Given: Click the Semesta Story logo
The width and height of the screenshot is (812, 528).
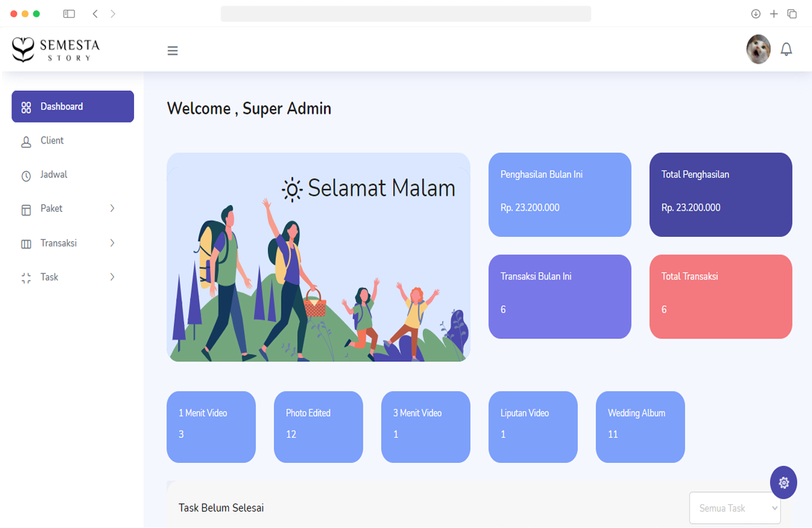Looking at the screenshot, I should coord(56,49).
